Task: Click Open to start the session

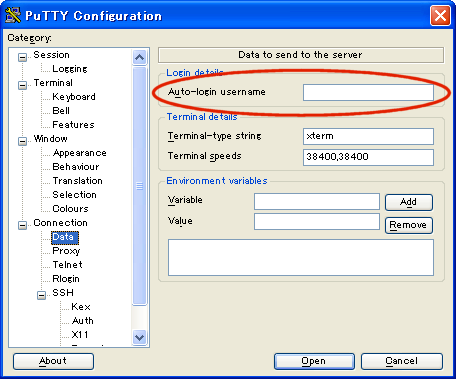Action: coord(314,361)
